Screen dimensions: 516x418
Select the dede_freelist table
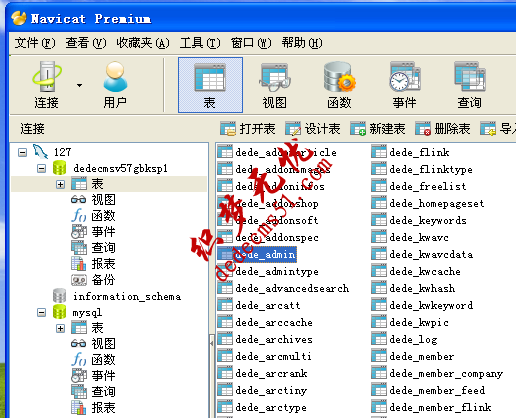[419, 187]
